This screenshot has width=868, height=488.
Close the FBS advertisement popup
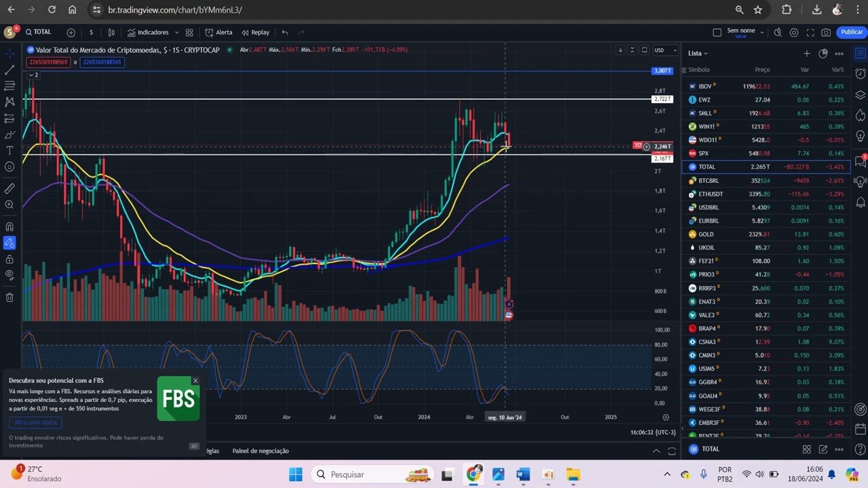coord(195,380)
